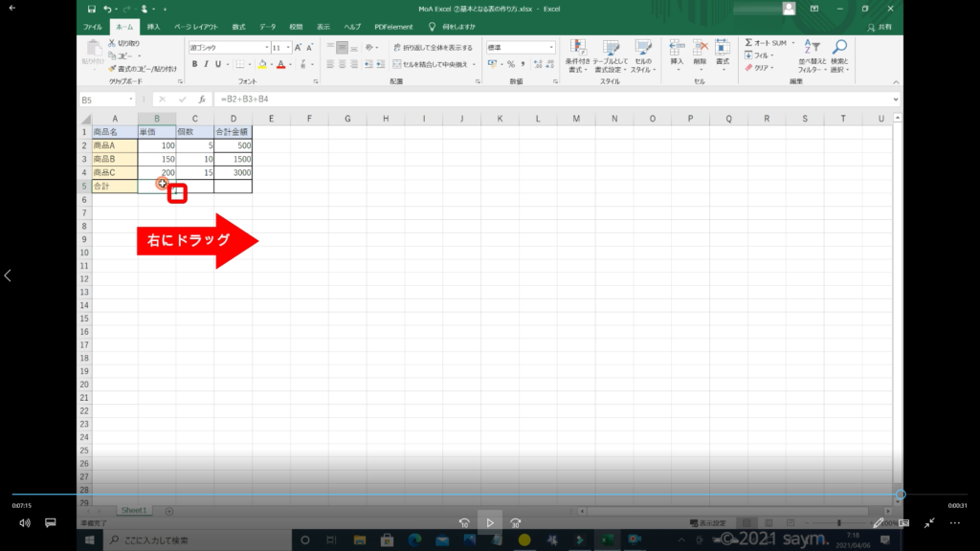
Task: Click the Find & Select (検索と選択) icon
Action: pos(838,55)
